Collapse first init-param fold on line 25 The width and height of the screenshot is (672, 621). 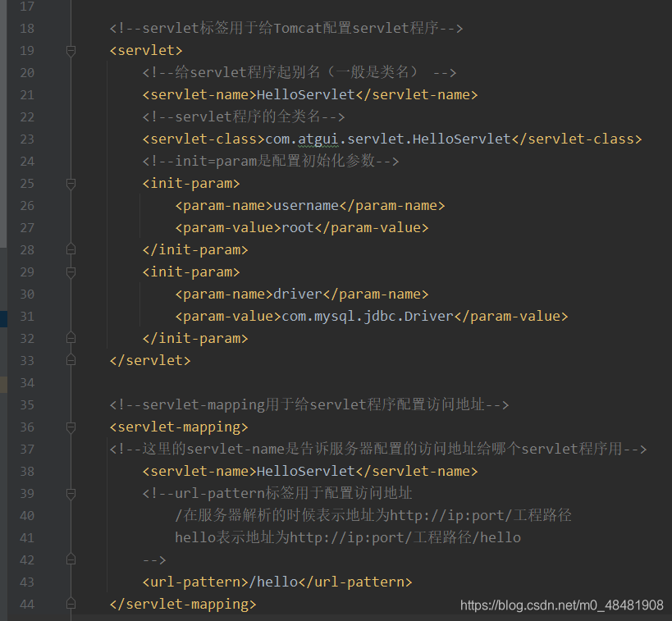tap(71, 184)
